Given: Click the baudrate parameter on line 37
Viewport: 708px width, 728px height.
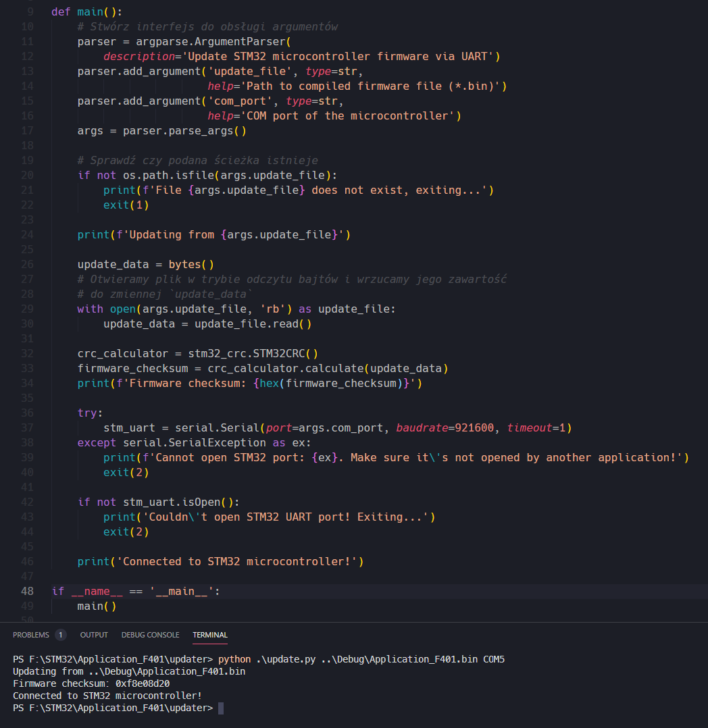Looking at the screenshot, I should [x=422, y=427].
